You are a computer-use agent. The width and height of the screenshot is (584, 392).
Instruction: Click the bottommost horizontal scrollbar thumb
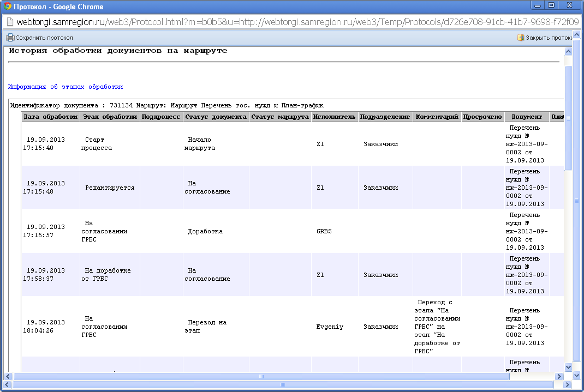click(x=284, y=385)
